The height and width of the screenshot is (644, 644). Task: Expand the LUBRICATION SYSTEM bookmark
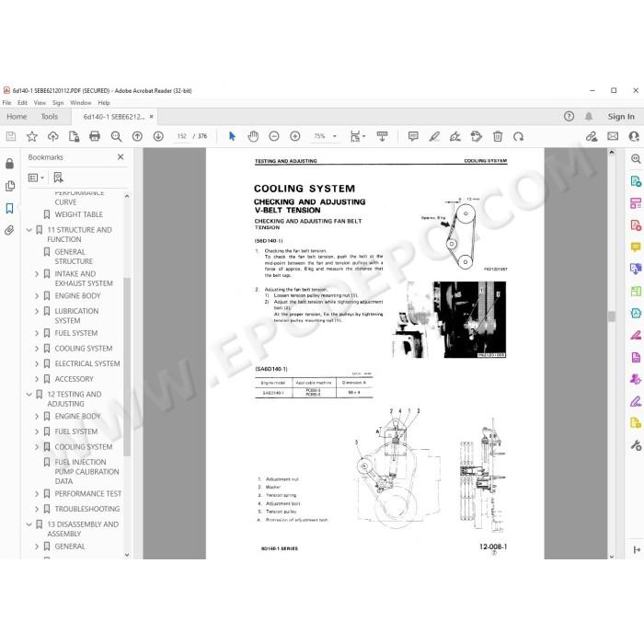pos(37,311)
